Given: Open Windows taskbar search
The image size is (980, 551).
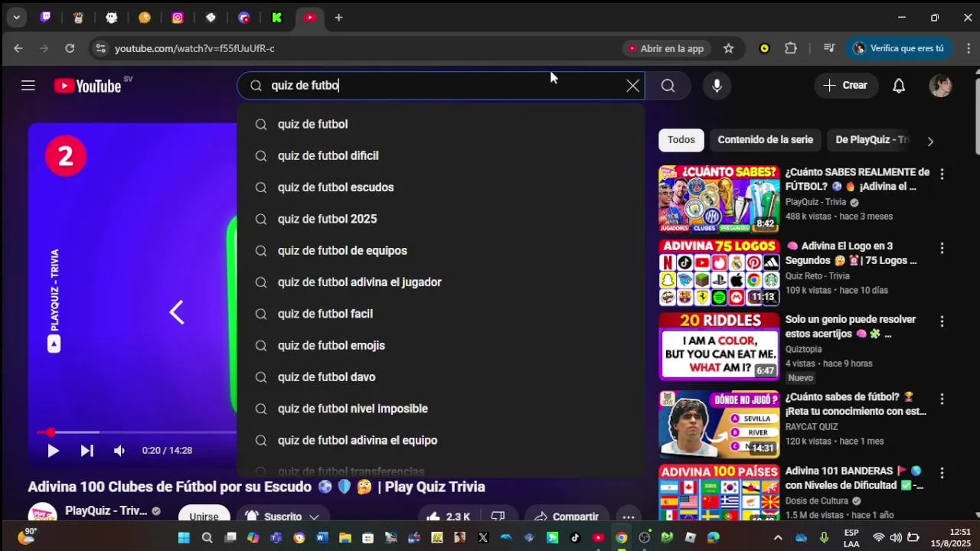Looking at the screenshot, I should click(207, 538).
